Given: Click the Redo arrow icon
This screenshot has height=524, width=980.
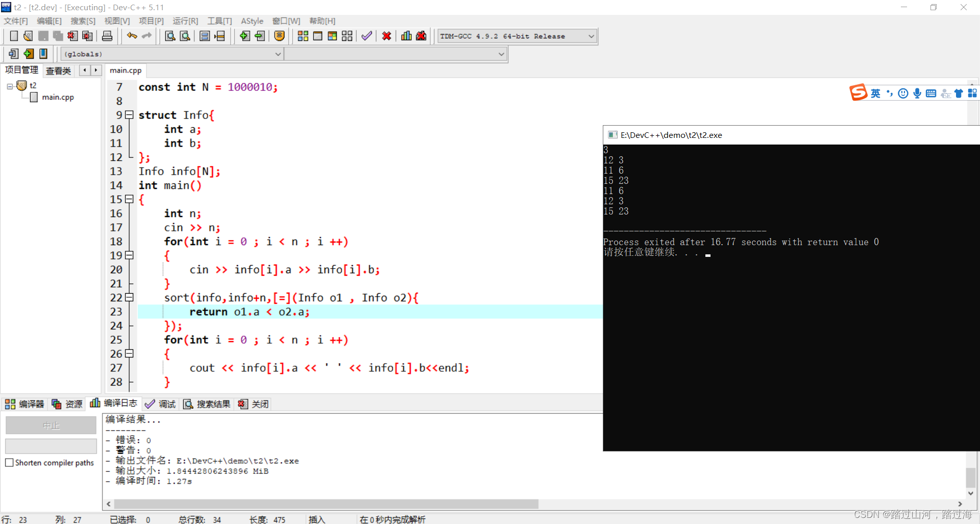Looking at the screenshot, I should 147,36.
